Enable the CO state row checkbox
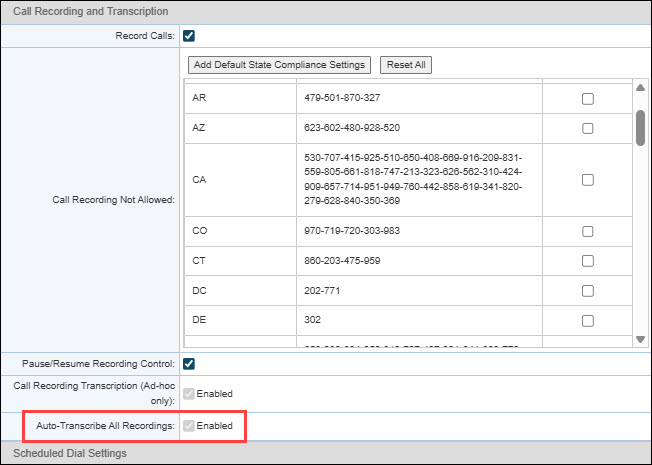This screenshot has height=465, width=652. [588, 231]
